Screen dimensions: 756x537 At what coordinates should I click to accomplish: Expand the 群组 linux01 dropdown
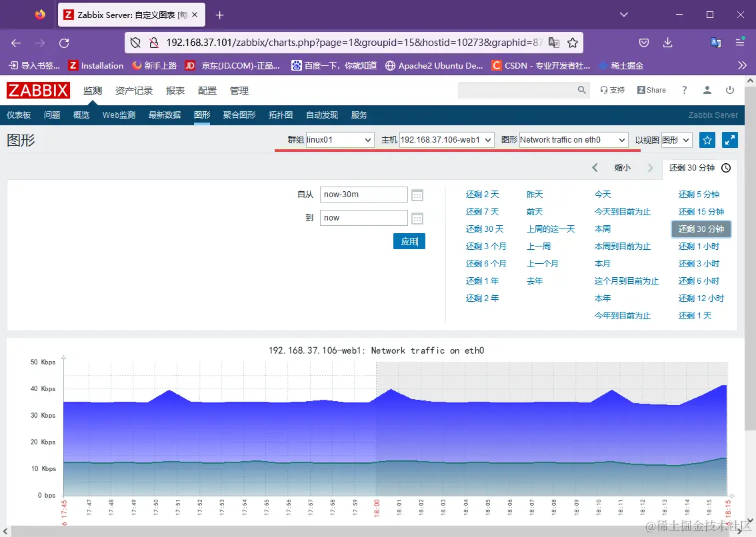point(340,140)
